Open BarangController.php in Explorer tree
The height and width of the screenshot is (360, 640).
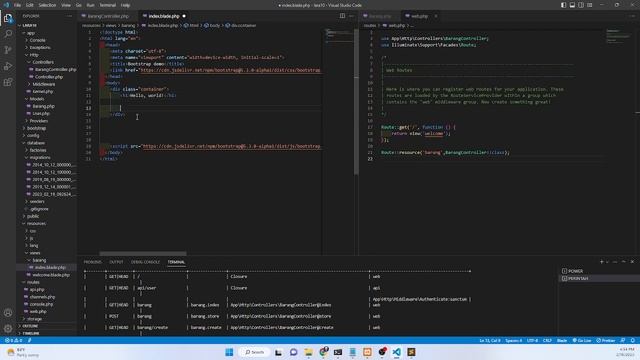pos(52,69)
